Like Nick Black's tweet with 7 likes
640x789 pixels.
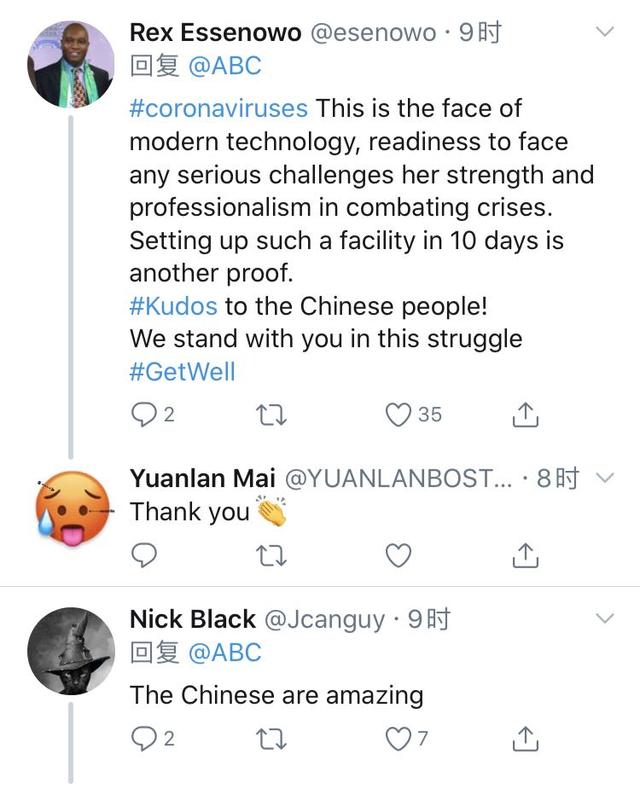pos(399,738)
